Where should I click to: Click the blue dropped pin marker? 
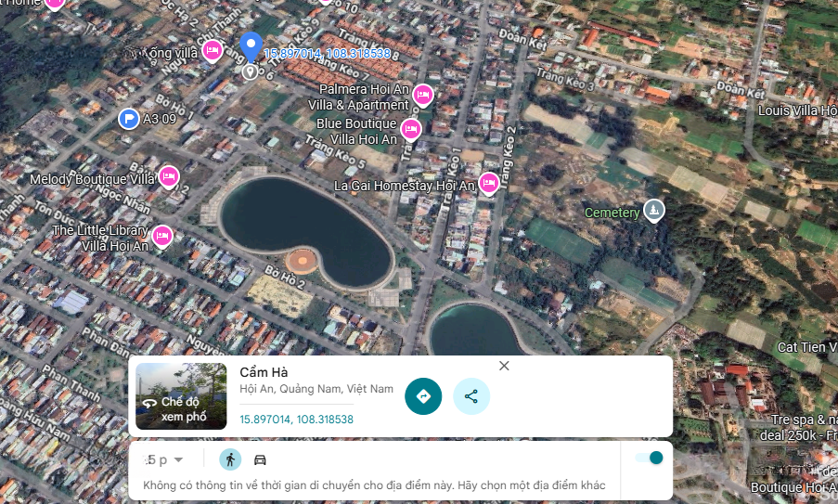(x=251, y=46)
